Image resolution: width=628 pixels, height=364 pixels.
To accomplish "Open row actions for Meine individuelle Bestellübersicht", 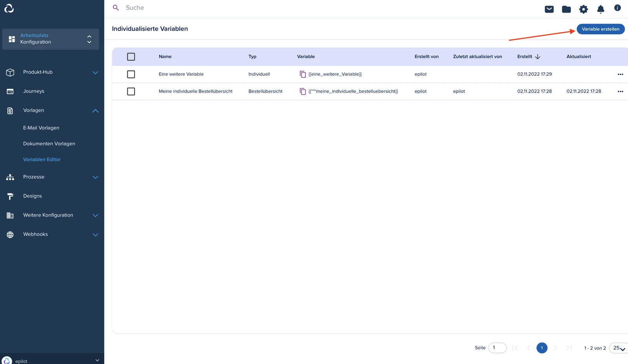I will pos(620,91).
